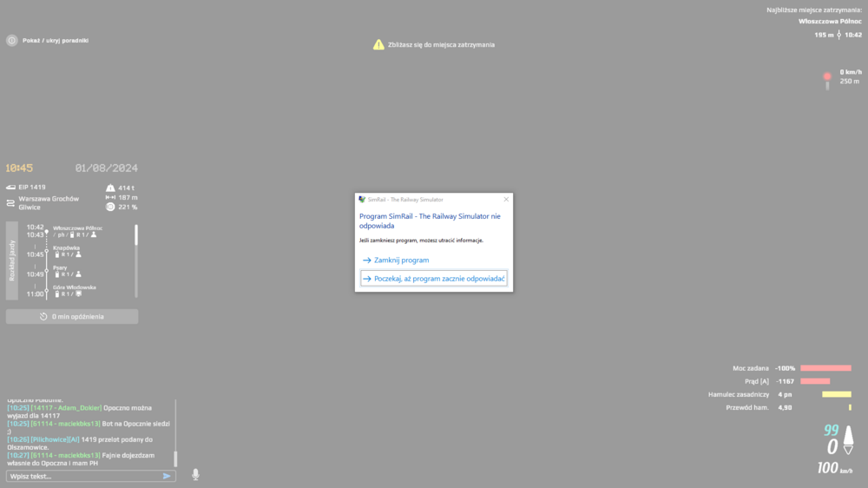Click the -100% Moc zadana value

point(785,368)
